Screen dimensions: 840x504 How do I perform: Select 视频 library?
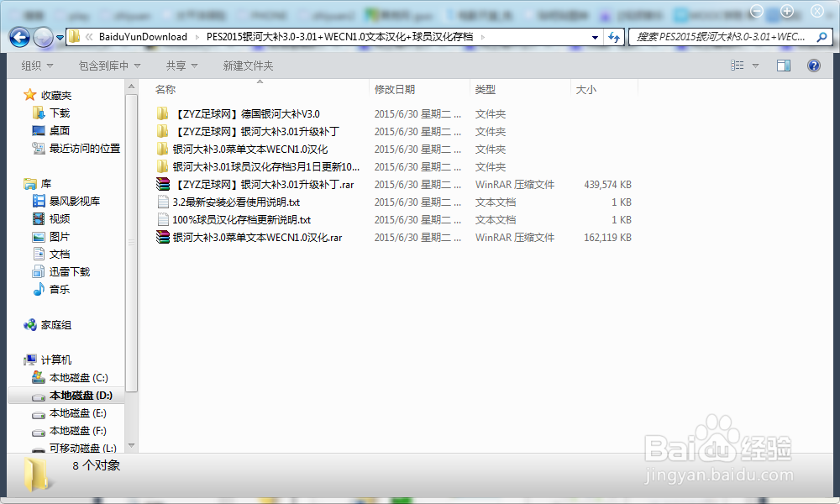point(60,218)
